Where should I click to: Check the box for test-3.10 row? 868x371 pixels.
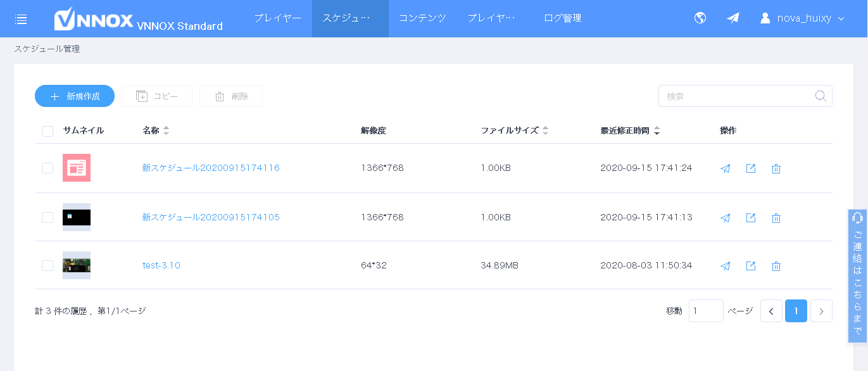coord(47,265)
